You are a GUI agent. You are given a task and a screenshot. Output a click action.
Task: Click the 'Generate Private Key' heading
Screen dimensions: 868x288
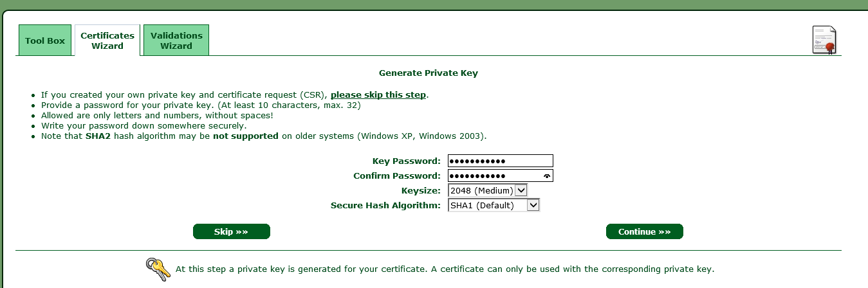pos(428,73)
